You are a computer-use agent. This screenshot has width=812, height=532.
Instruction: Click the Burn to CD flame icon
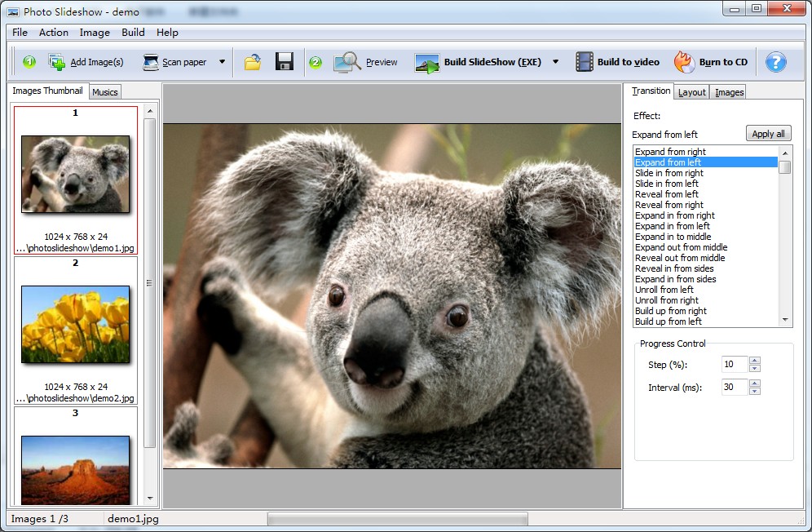(684, 62)
